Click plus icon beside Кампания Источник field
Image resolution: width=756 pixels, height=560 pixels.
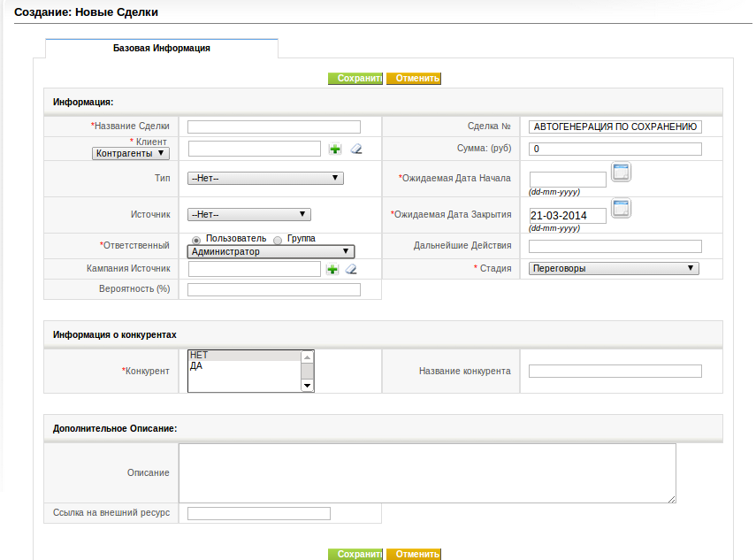pos(332,269)
